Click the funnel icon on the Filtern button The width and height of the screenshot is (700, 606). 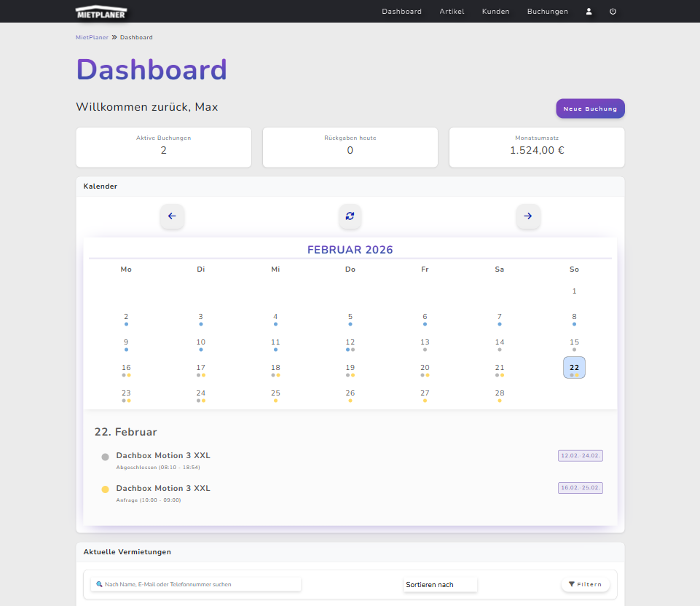(571, 584)
